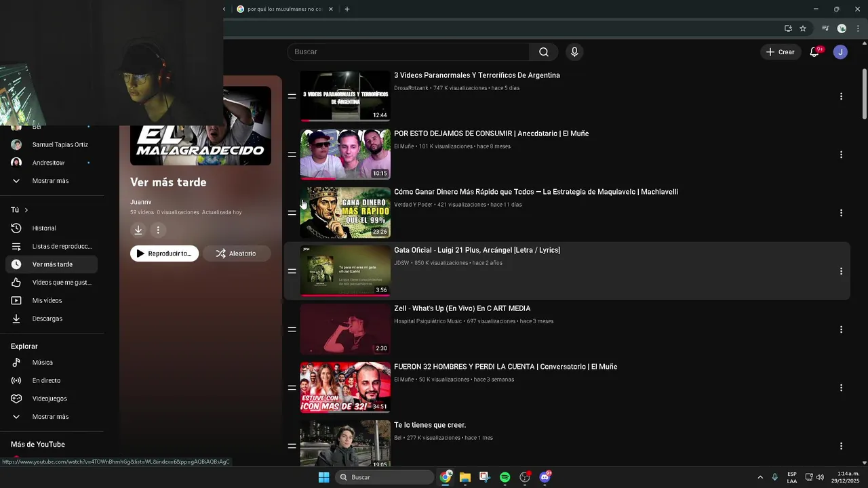Image resolution: width=868 pixels, height=488 pixels.
Task: Open options menu for 3 Videos Paranormales video
Action: [x=841, y=96]
